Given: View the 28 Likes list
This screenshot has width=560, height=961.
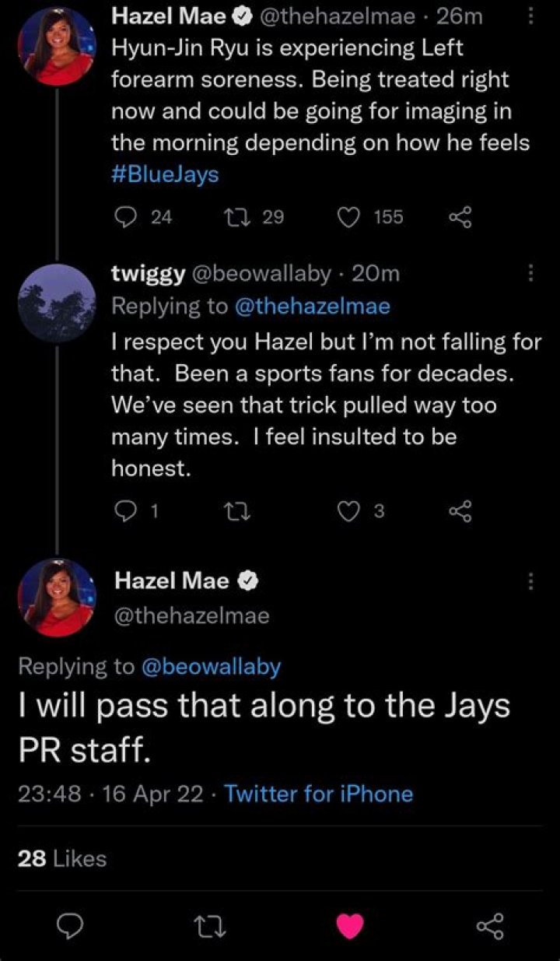Looking at the screenshot, I should 61,858.
